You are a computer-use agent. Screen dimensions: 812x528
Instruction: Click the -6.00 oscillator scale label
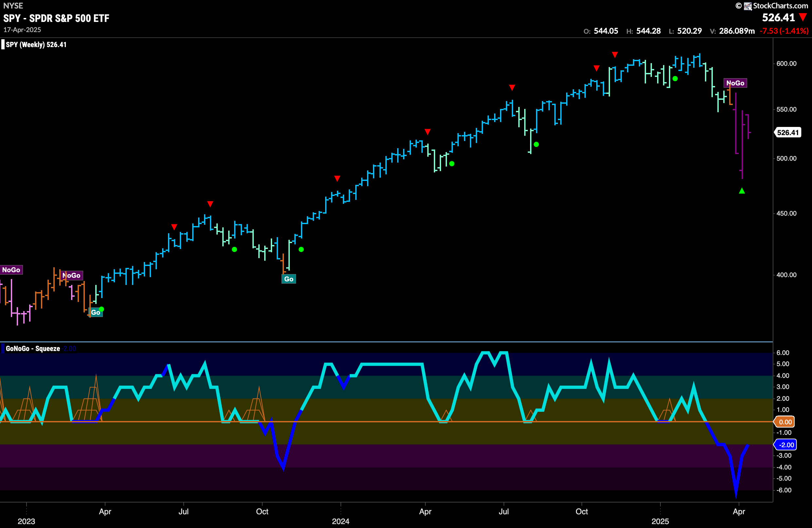(784, 490)
